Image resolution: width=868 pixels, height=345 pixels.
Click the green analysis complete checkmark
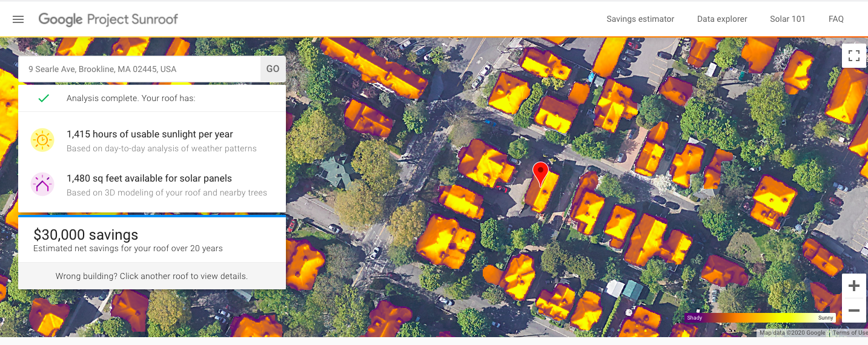pos(43,98)
